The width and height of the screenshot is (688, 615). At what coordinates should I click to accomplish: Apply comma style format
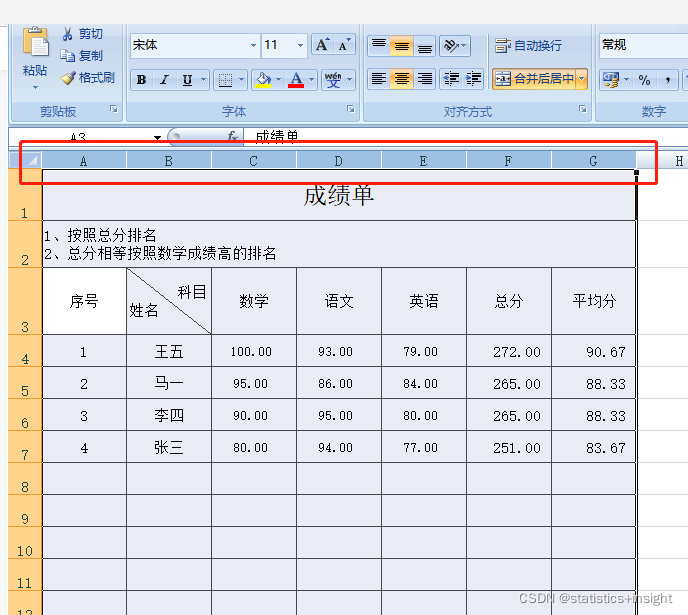click(x=667, y=80)
